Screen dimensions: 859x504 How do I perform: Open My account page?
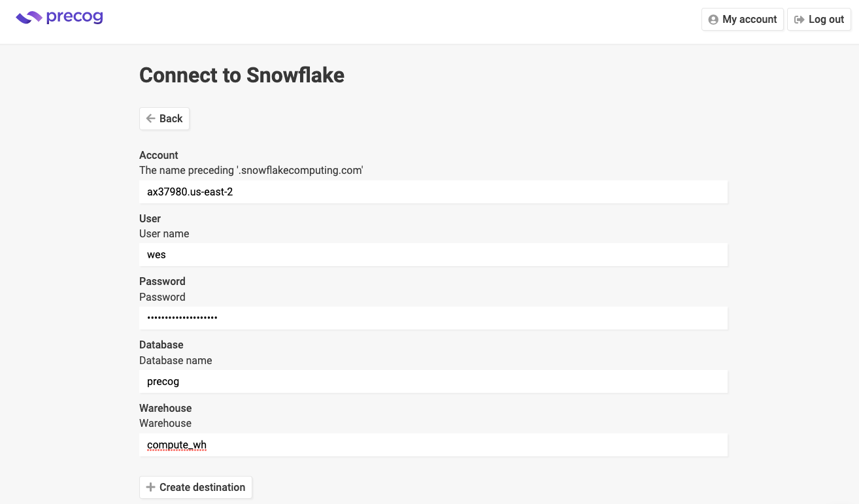click(743, 20)
